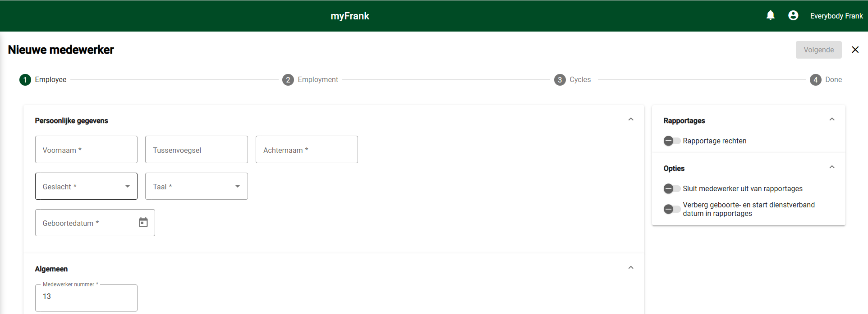Go to step 2 Employment

click(x=310, y=80)
